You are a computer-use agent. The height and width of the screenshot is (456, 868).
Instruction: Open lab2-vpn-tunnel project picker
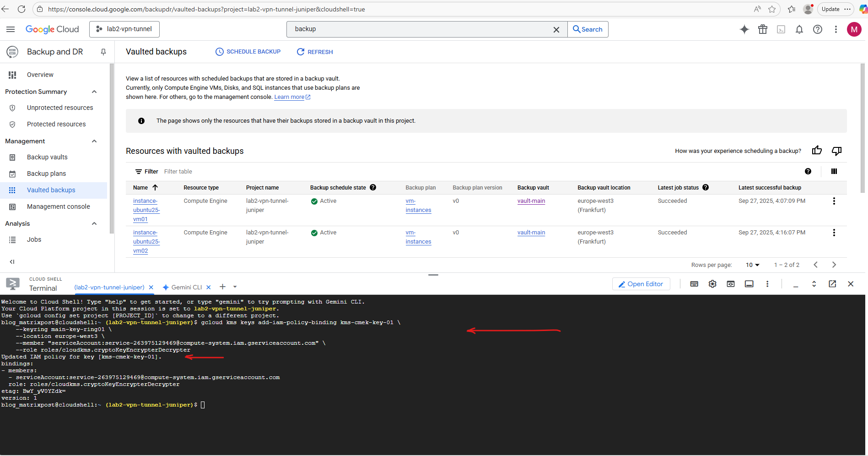click(x=124, y=29)
